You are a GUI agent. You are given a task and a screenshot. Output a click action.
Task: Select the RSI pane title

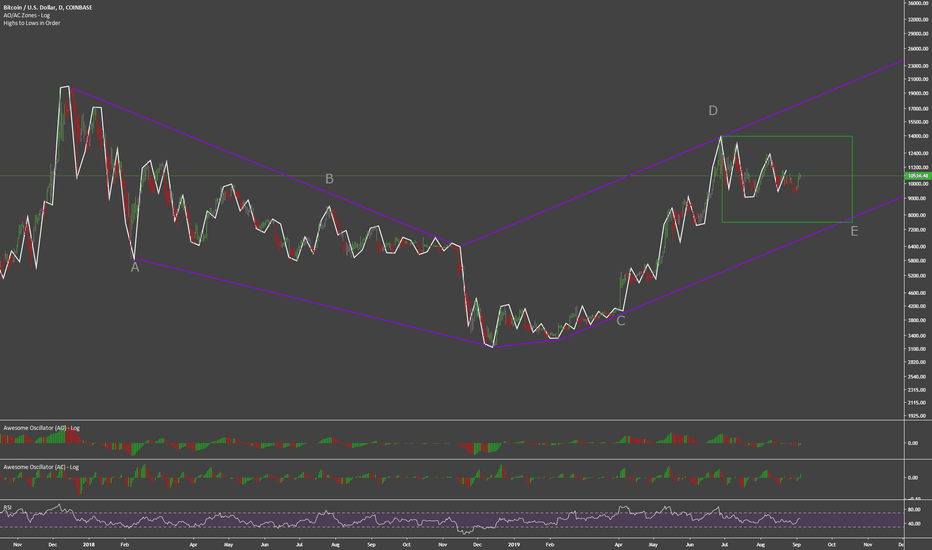tap(8, 507)
